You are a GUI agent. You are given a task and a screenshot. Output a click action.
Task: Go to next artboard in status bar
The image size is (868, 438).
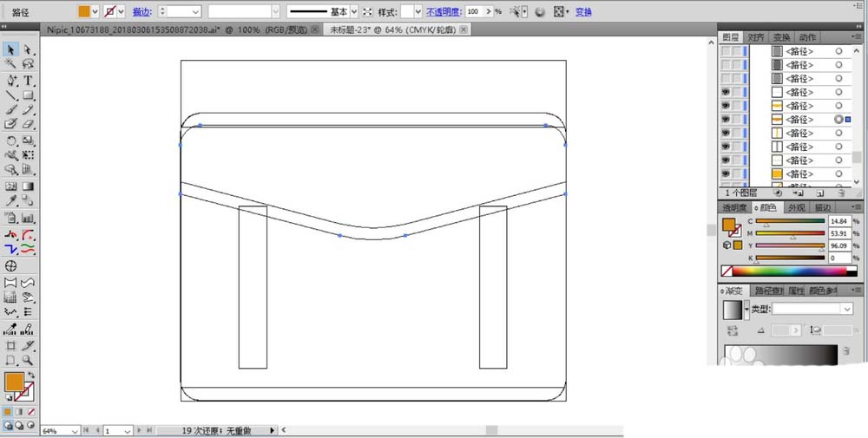[140, 430]
